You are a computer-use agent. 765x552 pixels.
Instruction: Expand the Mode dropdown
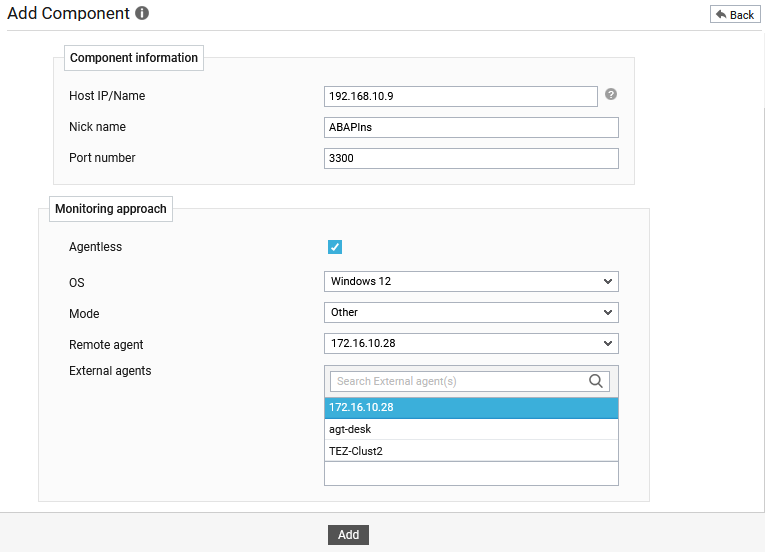click(x=471, y=313)
